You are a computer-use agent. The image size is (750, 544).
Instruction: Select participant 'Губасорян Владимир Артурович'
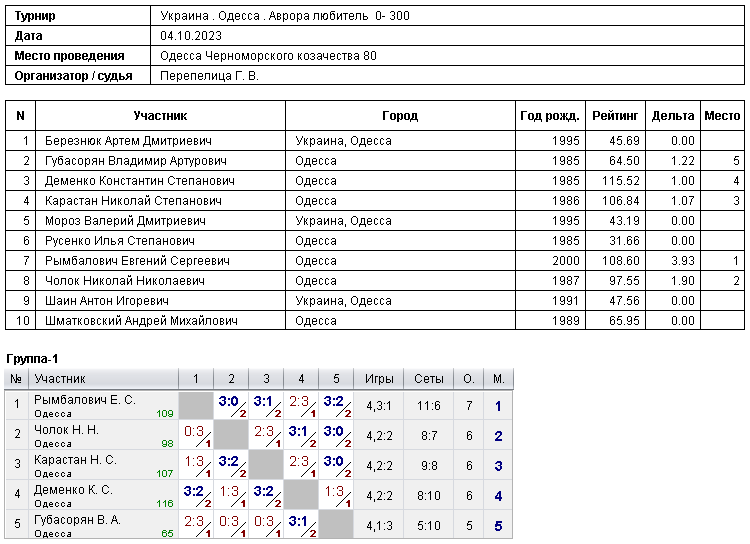coord(136,161)
